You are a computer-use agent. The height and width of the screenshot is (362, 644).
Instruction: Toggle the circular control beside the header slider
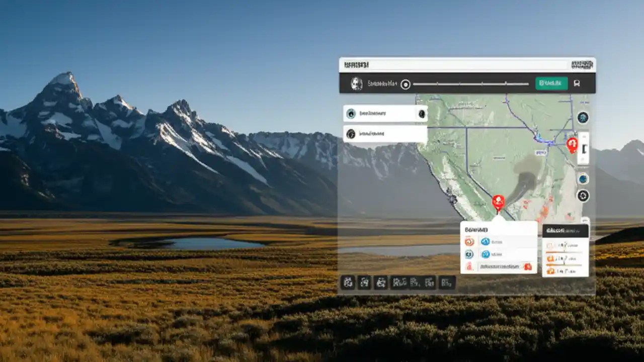tap(406, 83)
